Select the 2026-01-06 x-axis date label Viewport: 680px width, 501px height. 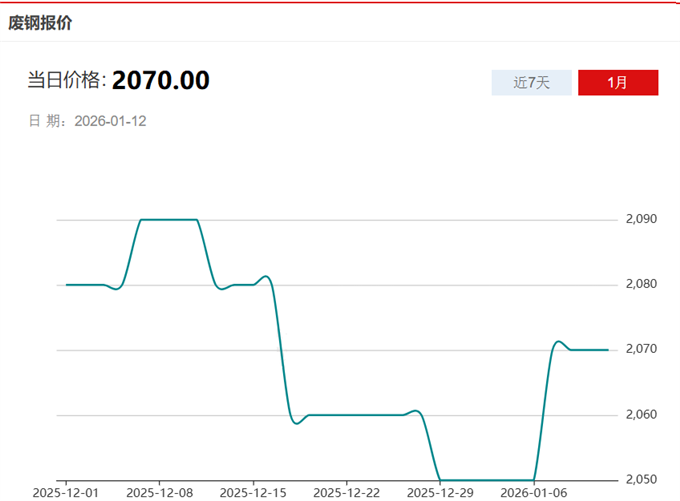click(533, 492)
